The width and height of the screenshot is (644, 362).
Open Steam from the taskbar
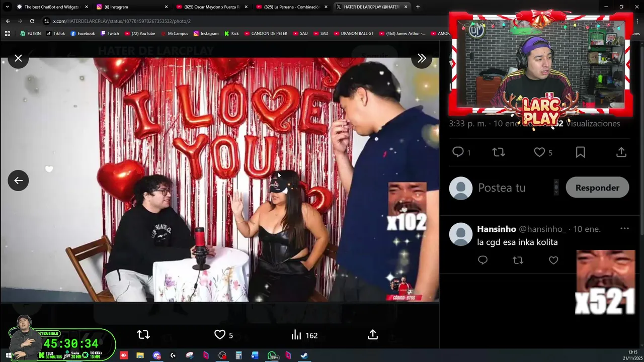[304, 355]
